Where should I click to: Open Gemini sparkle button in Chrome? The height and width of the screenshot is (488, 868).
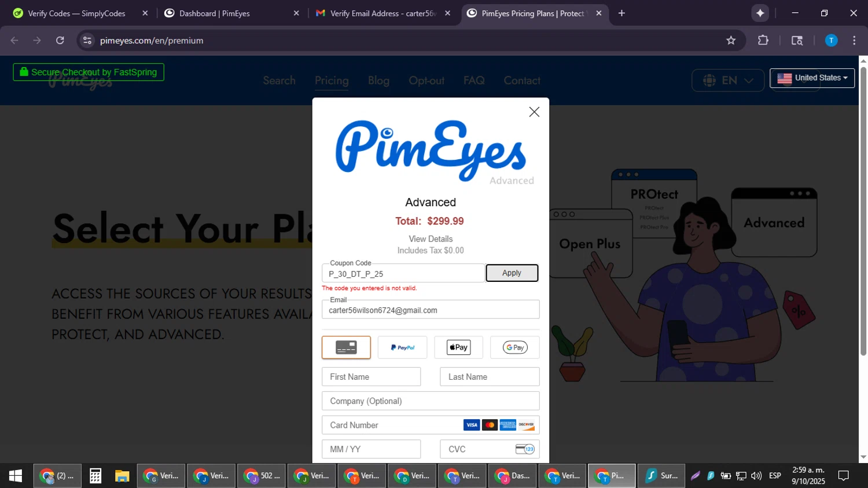(760, 13)
